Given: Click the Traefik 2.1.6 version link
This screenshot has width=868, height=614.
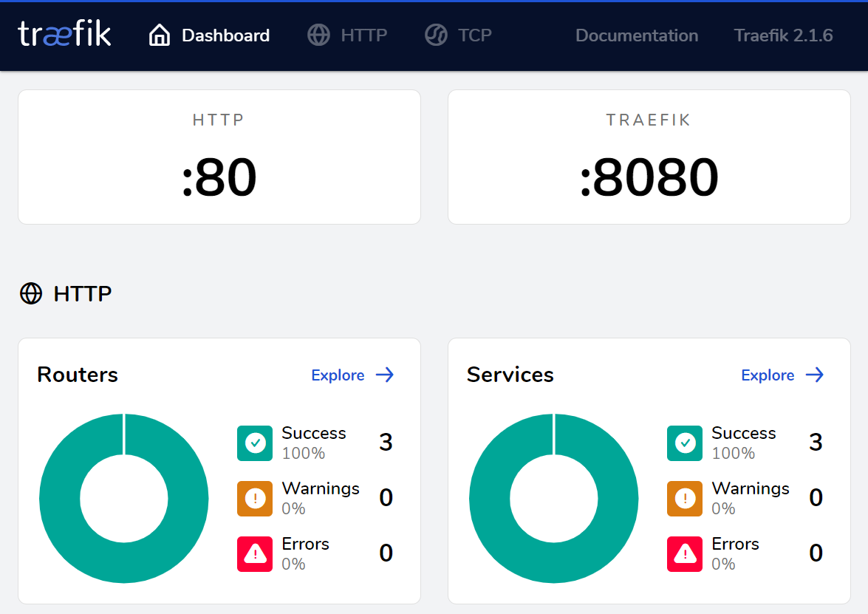Looking at the screenshot, I should (x=783, y=35).
